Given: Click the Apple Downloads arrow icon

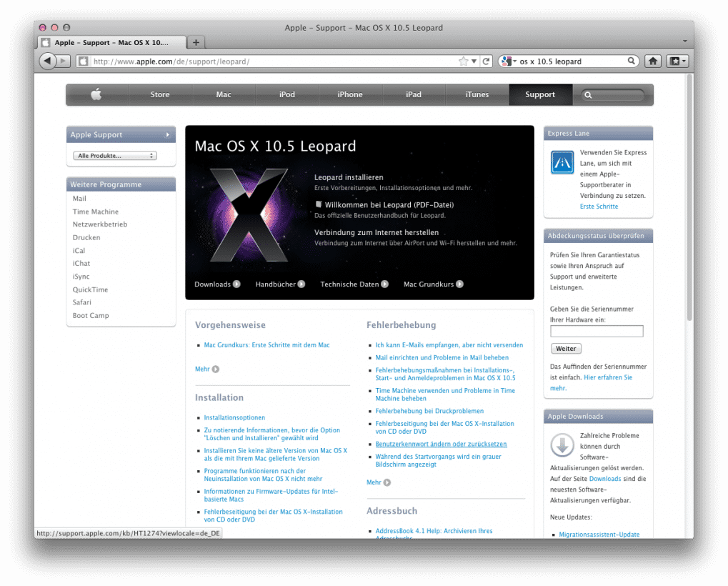Looking at the screenshot, I should 562,445.
